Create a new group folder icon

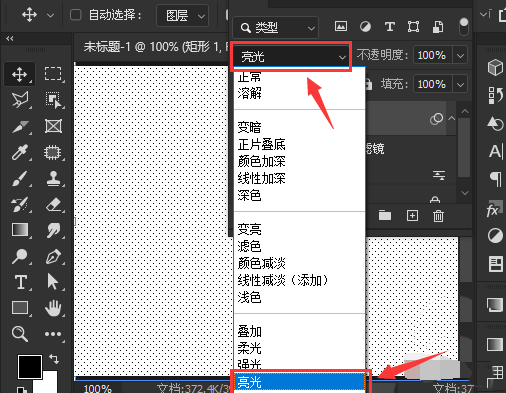click(385, 215)
